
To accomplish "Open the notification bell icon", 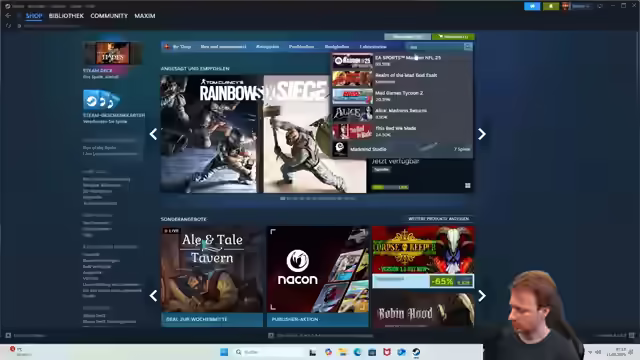I will pos(551,6).
